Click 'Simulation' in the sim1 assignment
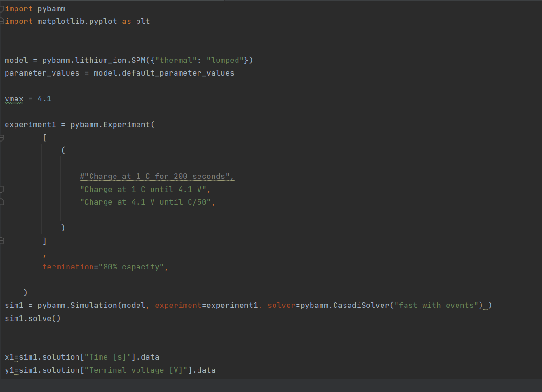Viewport: 542px width, 392px height. 94,306
